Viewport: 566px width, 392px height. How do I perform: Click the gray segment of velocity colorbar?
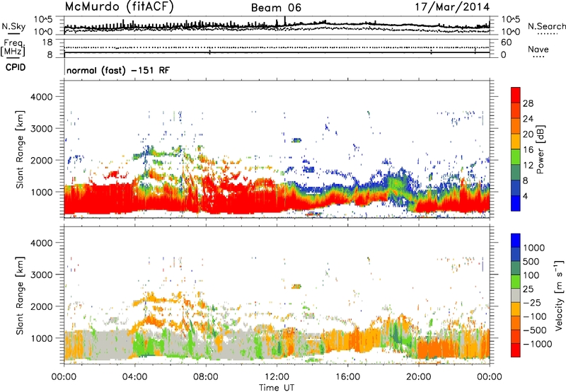pyautogui.click(x=516, y=296)
